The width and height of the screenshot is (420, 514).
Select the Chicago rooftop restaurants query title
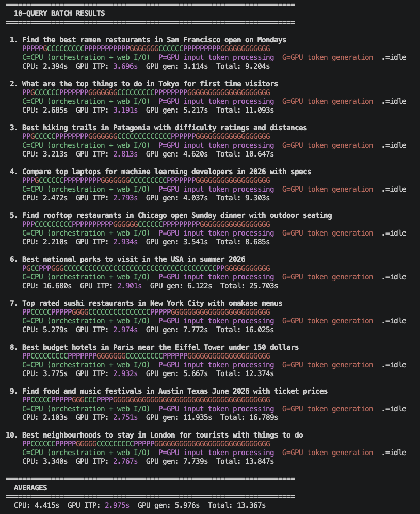pos(177,215)
